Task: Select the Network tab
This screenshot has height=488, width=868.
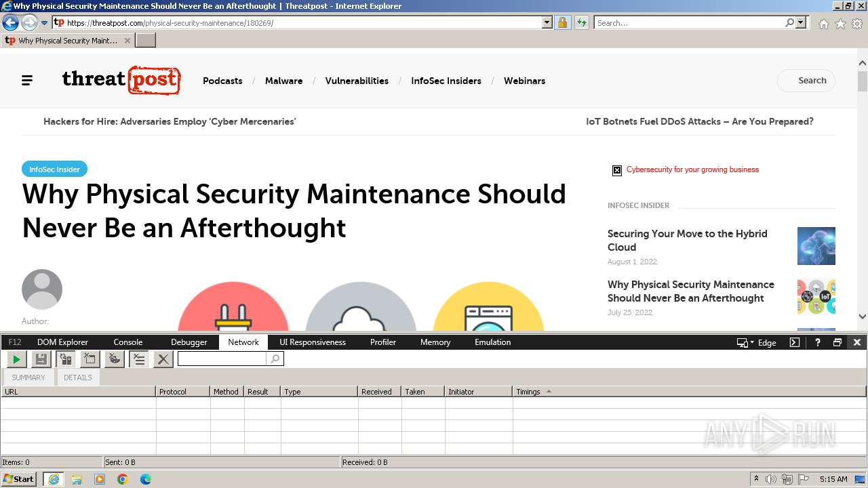Action: pos(243,342)
